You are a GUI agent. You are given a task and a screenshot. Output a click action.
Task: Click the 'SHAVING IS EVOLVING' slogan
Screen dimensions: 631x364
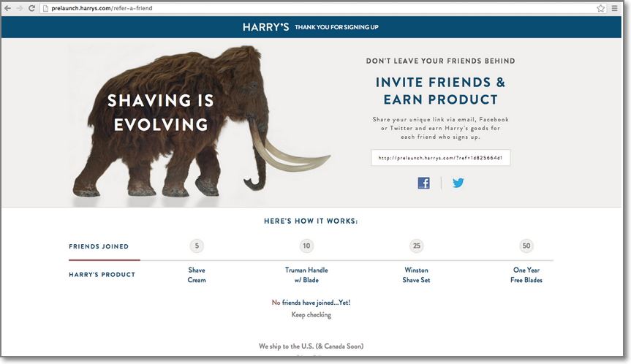161,113
